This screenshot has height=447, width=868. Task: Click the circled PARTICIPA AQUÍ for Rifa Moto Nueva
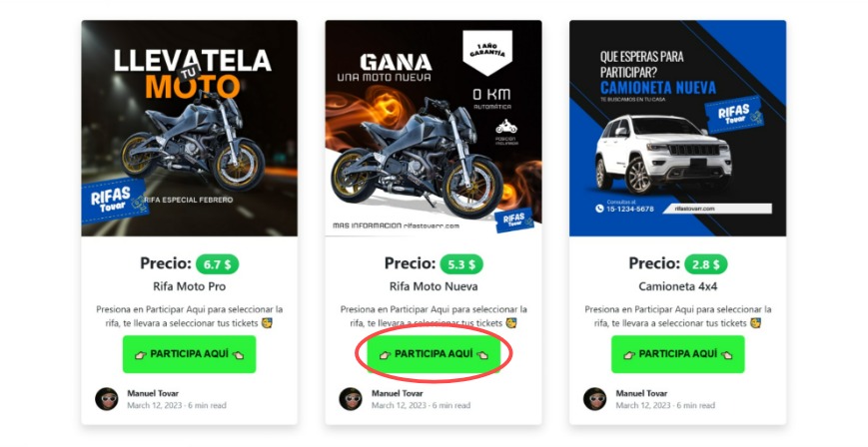434,354
